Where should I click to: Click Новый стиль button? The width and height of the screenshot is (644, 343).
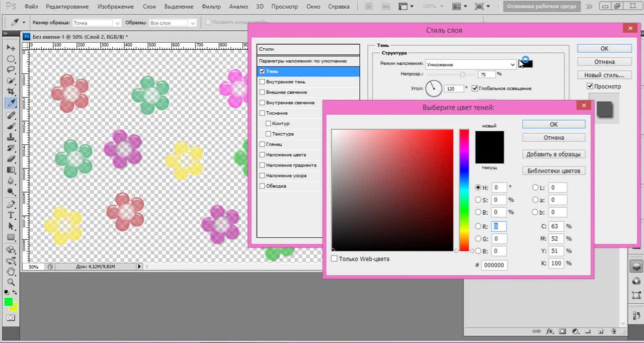pyautogui.click(x=604, y=75)
